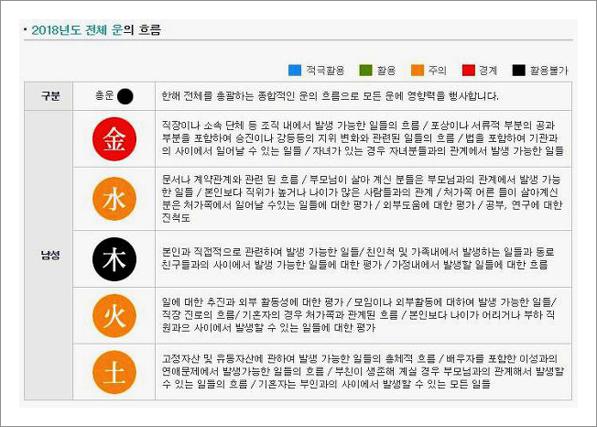The width and height of the screenshot is (597, 427).
Task: Click the red 金 element circle
Action: 114,139
